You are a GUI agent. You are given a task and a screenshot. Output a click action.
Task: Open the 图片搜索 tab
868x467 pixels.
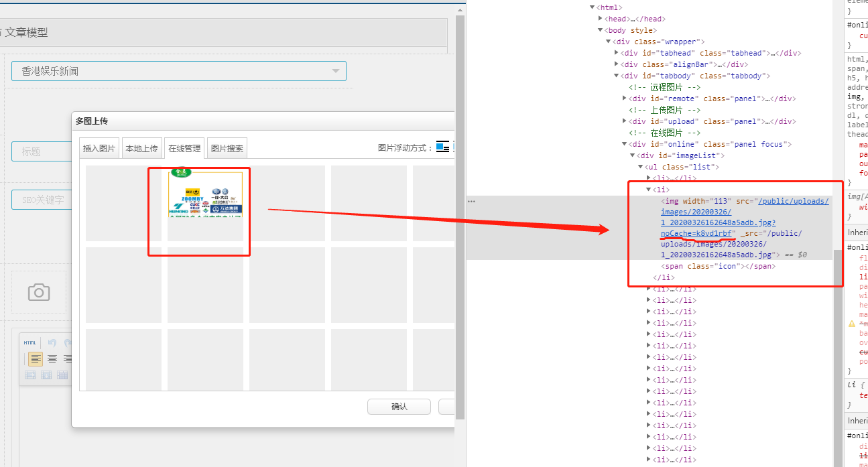coord(227,148)
